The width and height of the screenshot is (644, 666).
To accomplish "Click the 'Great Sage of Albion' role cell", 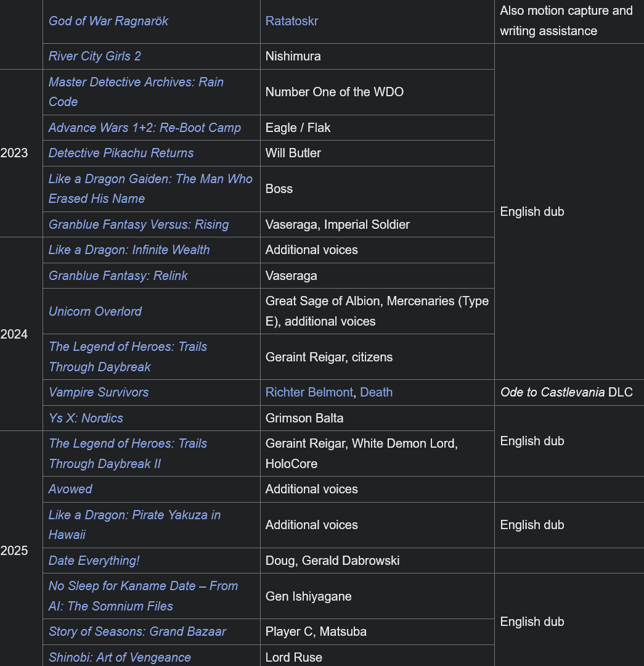I will coord(377,311).
